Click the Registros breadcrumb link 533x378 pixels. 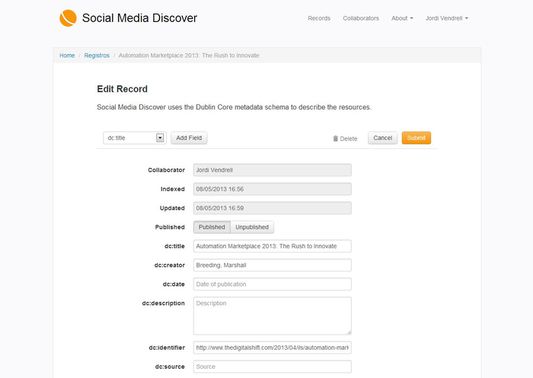click(x=97, y=55)
